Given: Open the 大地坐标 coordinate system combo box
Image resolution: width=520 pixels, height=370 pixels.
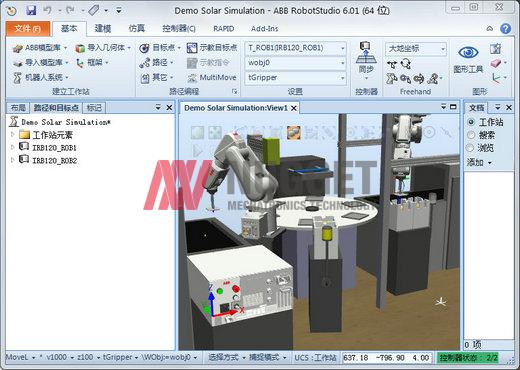Looking at the screenshot, I should click(416, 49).
